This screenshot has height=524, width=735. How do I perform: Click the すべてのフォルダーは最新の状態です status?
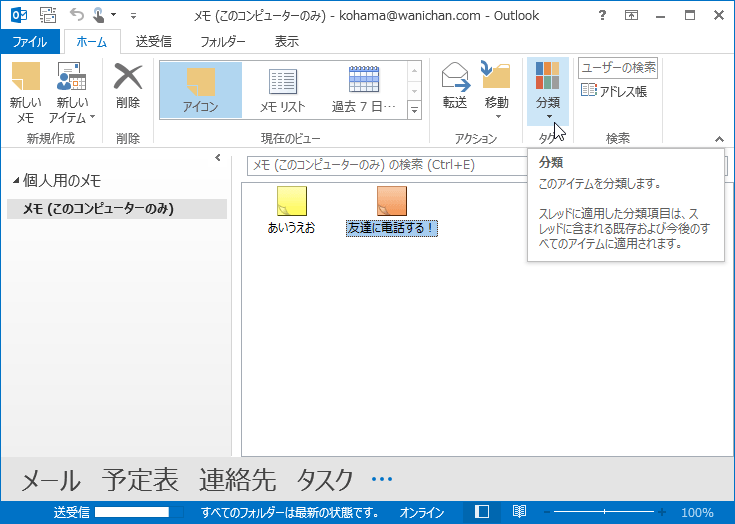point(291,512)
